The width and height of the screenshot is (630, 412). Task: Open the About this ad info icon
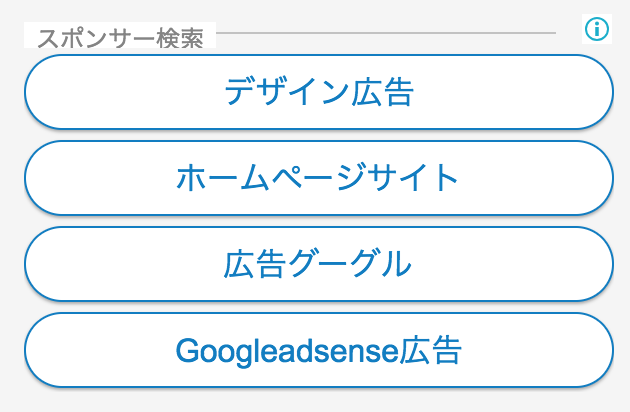point(597,29)
